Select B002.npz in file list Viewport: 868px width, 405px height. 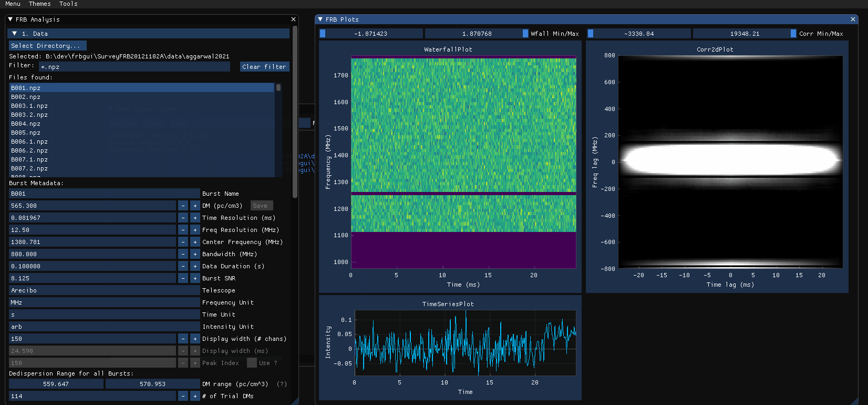[x=142, y=97]
